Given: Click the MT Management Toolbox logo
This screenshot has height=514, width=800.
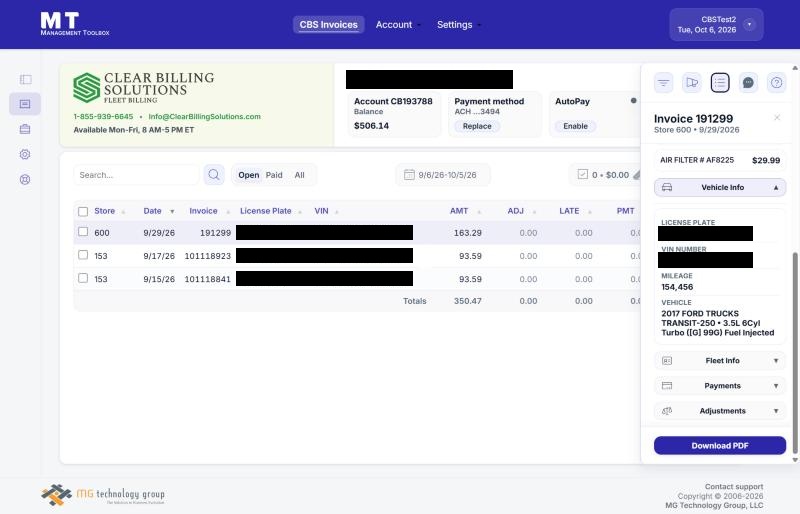Looking at the screenshot, I should click(x=74, y=24).
